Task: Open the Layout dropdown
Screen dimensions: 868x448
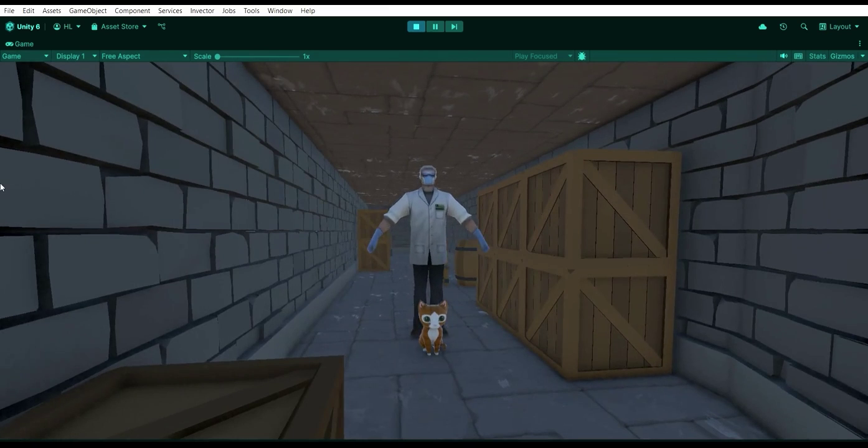Action: point(839,27)
